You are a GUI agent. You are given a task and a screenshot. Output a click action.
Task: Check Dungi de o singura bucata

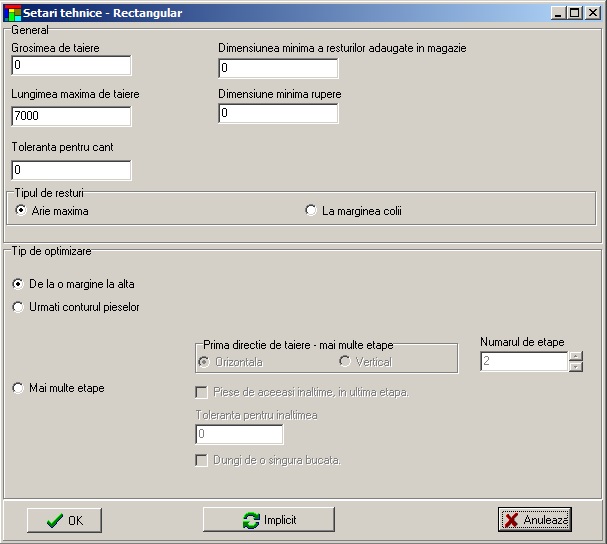tap(201, 460)
